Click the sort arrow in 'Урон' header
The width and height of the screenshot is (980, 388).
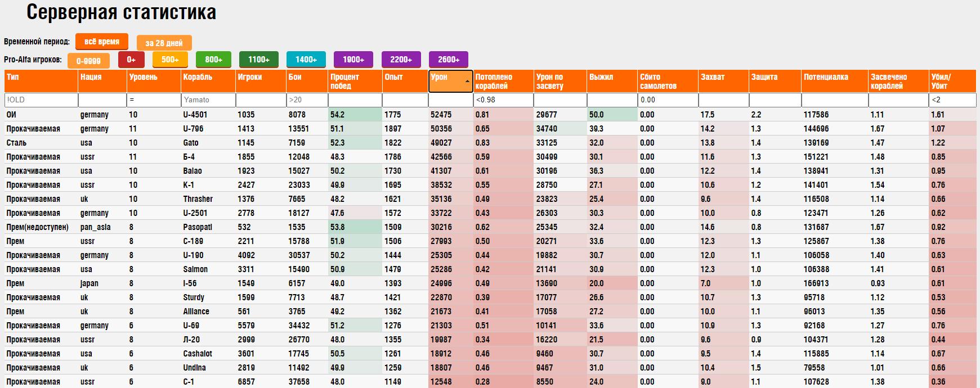click(x=467, y=82)
